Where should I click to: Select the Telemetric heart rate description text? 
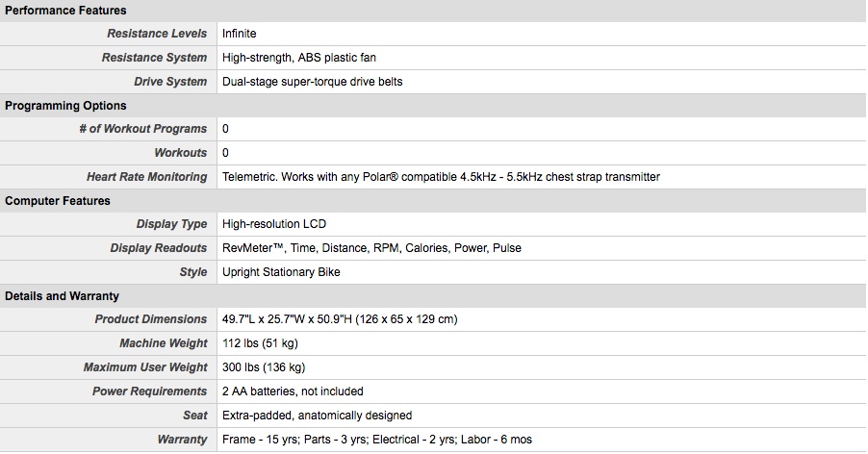441,177
